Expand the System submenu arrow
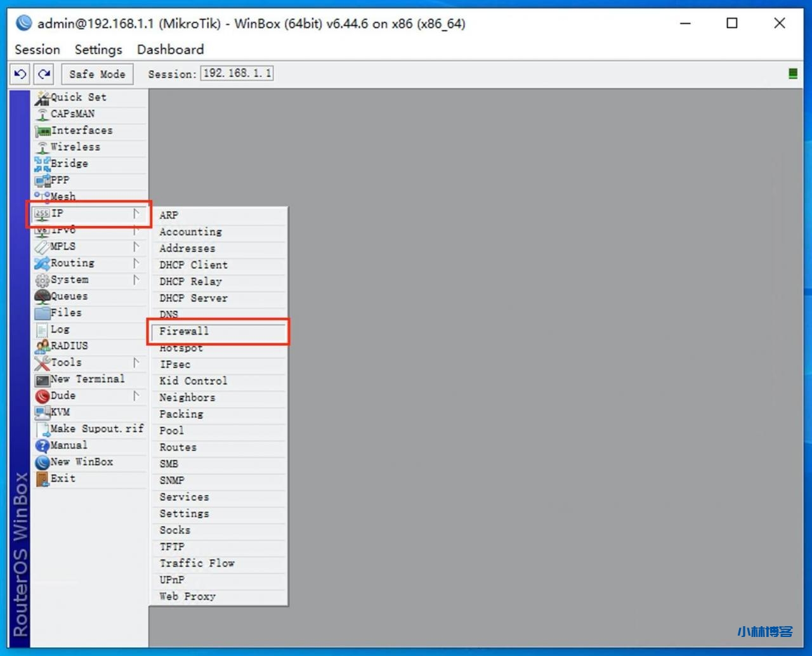The width and height of the screenshot is (812, 656). pos(136,279)
